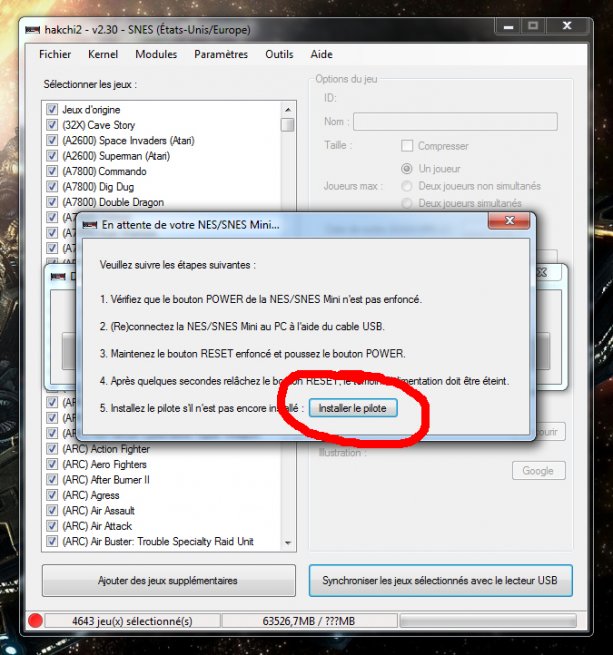Uncheck (ARC) Action Fighter checkbox
This screenshot has height=655, width=613.
[x=52, y=449]
